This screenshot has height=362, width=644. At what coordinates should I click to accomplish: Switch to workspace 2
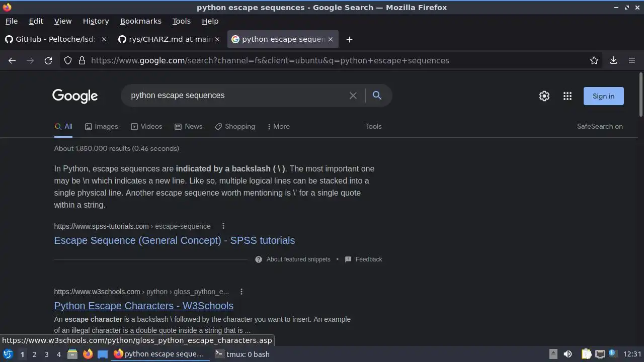[34, 354]
